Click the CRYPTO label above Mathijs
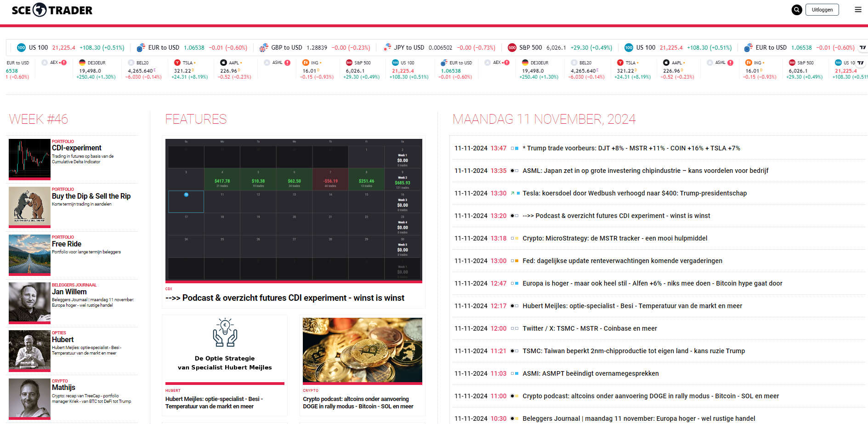This screenshot has height=424, width=868. click(x=60, y=381)
